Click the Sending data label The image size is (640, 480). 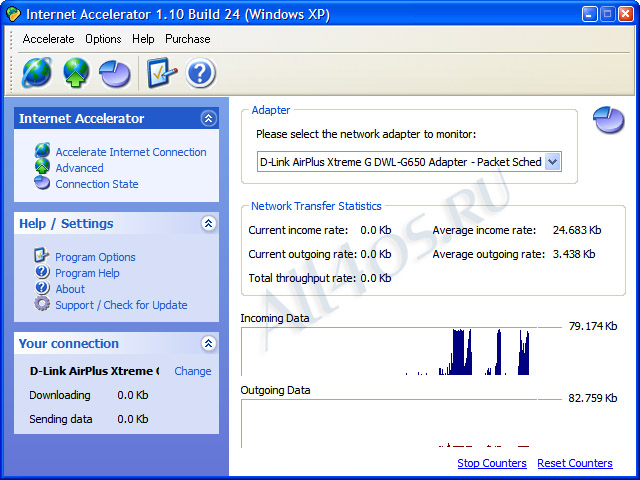pos(60,419)
